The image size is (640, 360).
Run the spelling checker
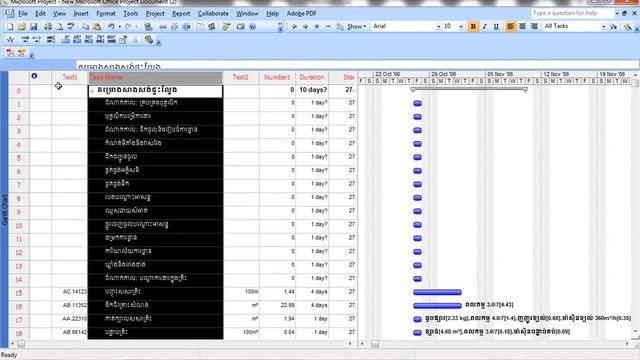(71, 27)
